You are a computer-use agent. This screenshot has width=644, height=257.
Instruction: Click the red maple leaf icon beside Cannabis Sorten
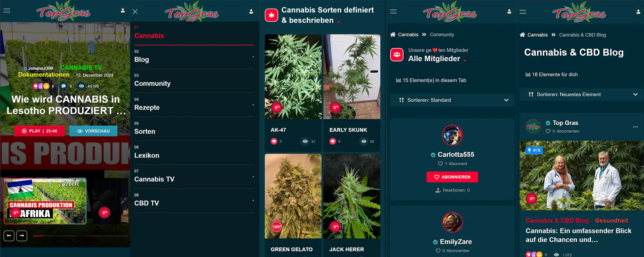coord(271,15)
